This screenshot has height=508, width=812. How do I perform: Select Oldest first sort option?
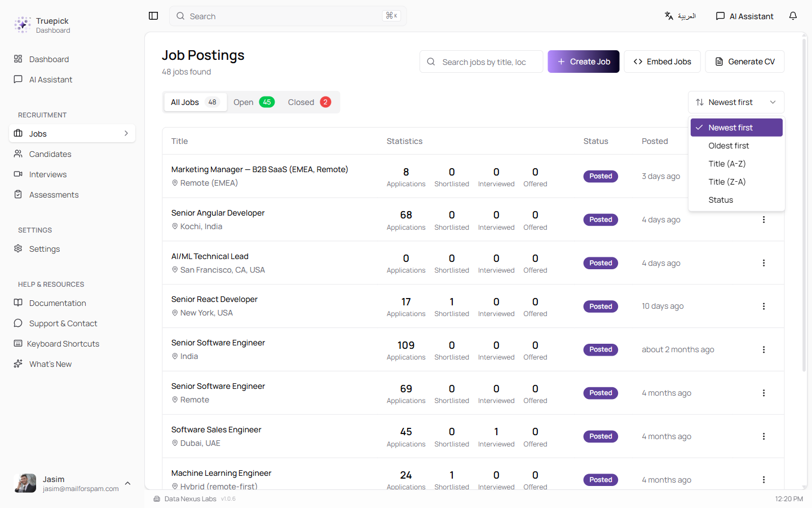tap(729, 146)
